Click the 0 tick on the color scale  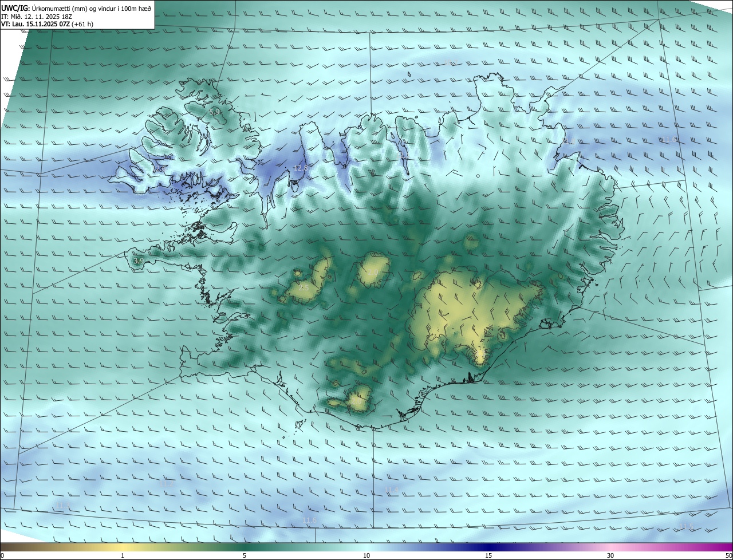click(2, 555)
